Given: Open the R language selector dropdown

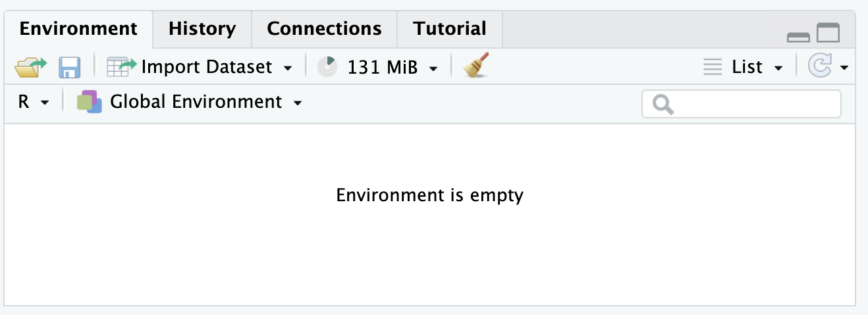Looking at the screenshot, I should point(32,102).
